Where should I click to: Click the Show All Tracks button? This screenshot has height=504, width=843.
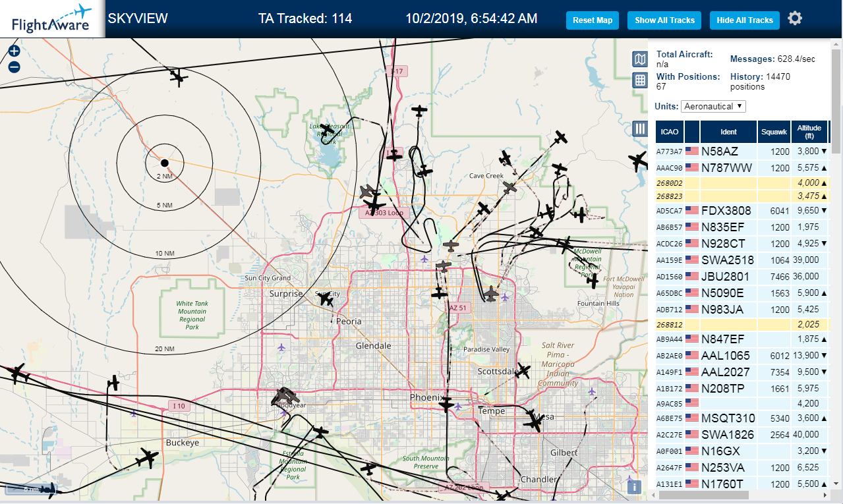pos(664,20)
